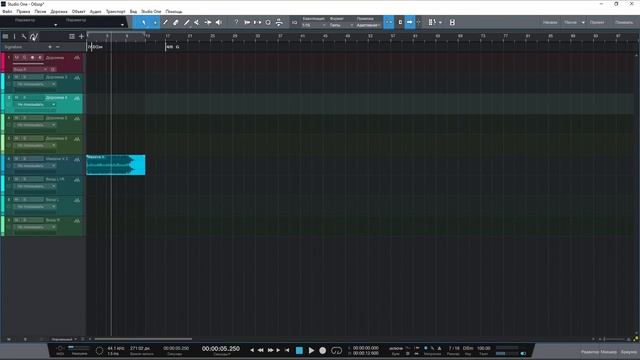Show automation via the curve icon
Screen dimensions: 640x360
pyautogui.click(x=34, y=37)
